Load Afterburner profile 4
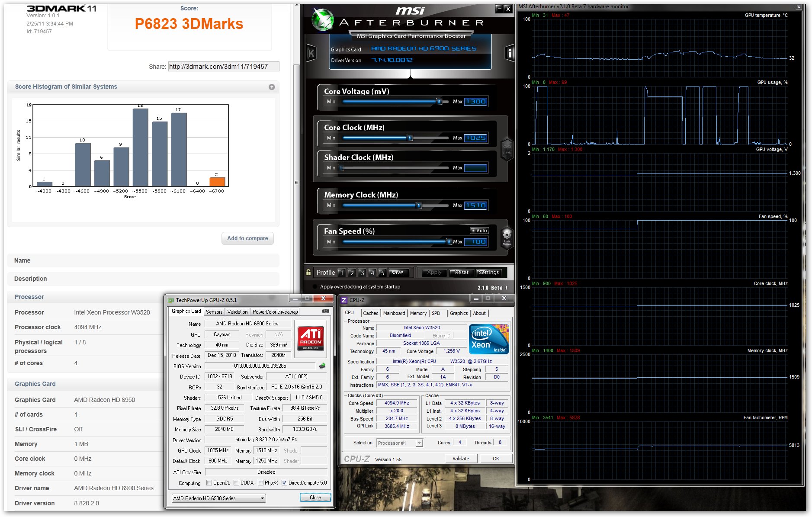Viewport: 812px width, 517px height. click(372, 273)
